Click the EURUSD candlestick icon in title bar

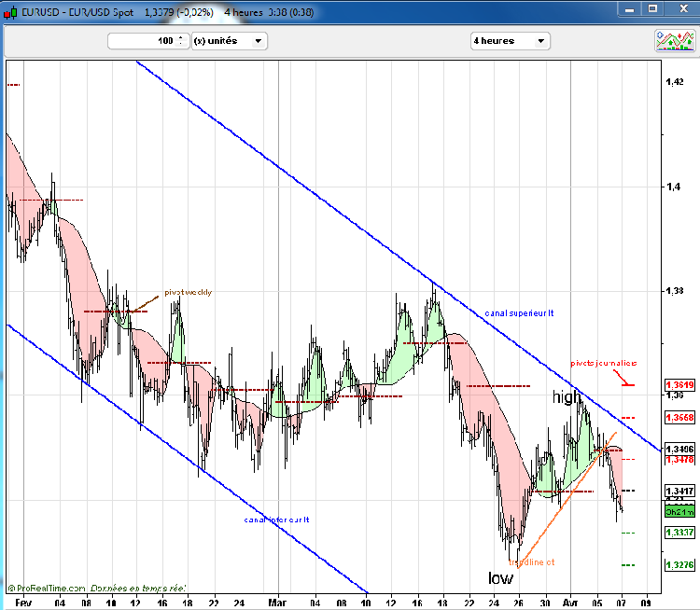click(10, 12)
